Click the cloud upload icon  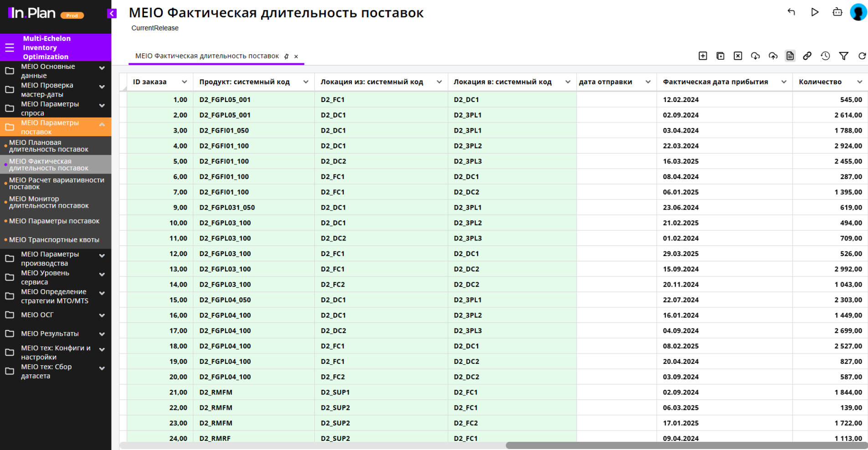773,56
